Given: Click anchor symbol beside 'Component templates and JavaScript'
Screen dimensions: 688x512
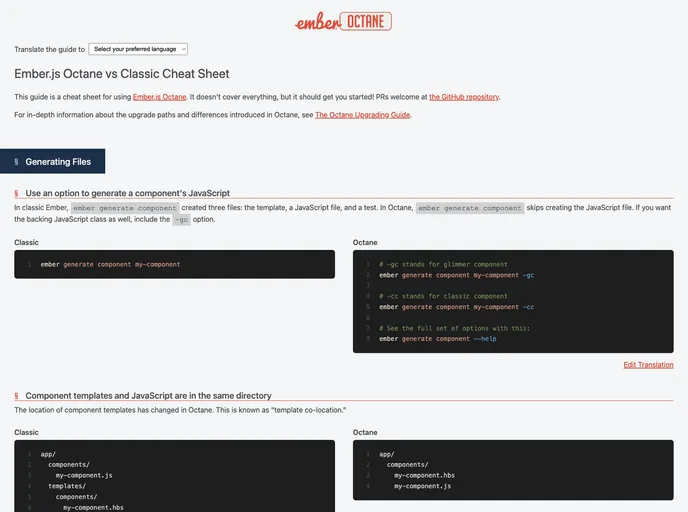Looking at the screenshot, I should 16,396.
